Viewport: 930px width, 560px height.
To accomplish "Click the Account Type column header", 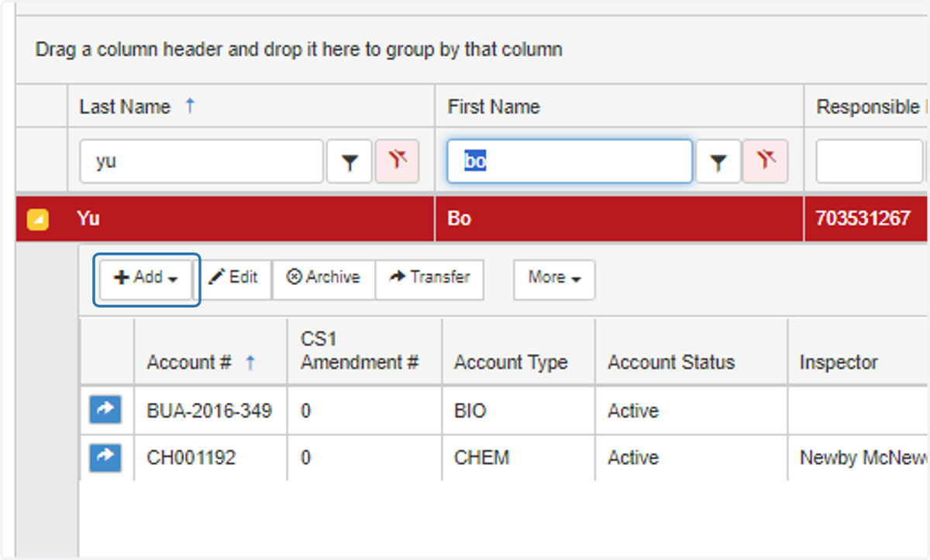I will pos(518,351).
